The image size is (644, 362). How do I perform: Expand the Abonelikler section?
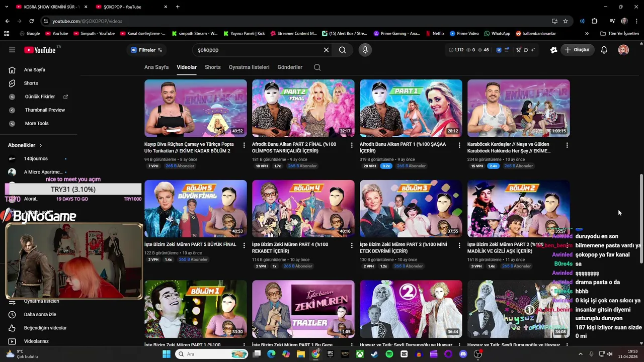[x=25, y=145]
